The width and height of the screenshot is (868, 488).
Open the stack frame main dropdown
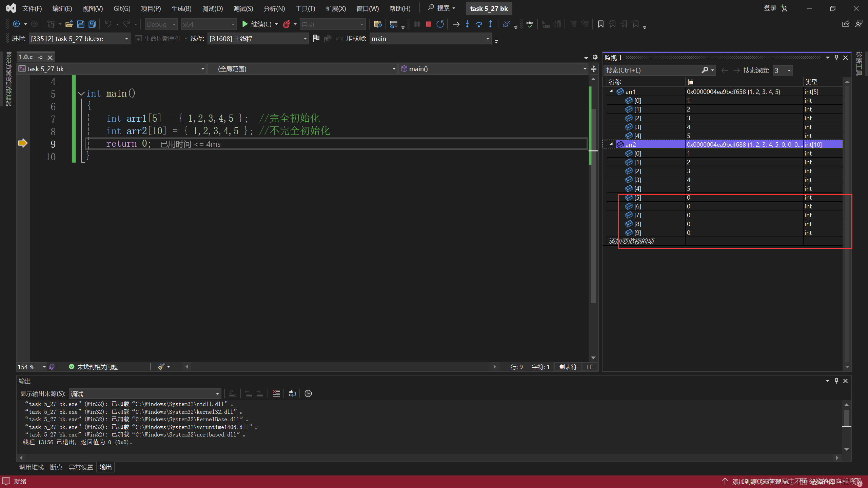pos(430,39)
